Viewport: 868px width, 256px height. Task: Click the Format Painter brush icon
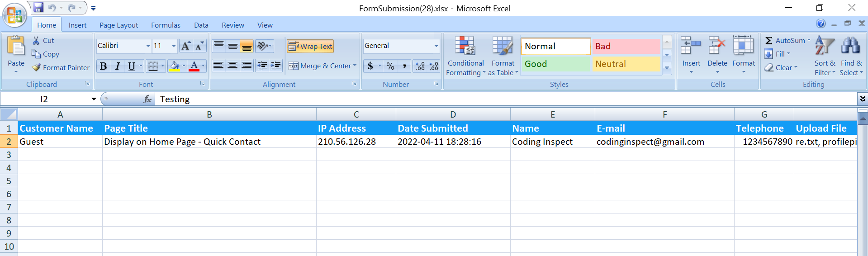point(37,67)
